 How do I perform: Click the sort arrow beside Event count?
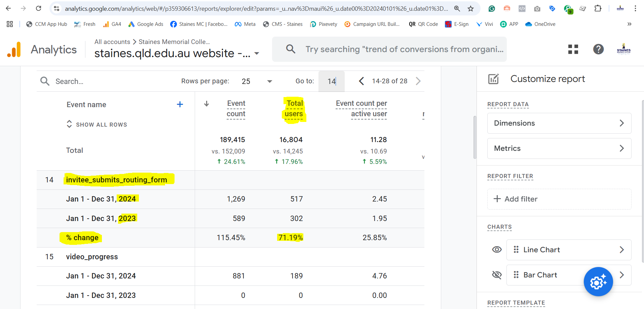(206, 104)
